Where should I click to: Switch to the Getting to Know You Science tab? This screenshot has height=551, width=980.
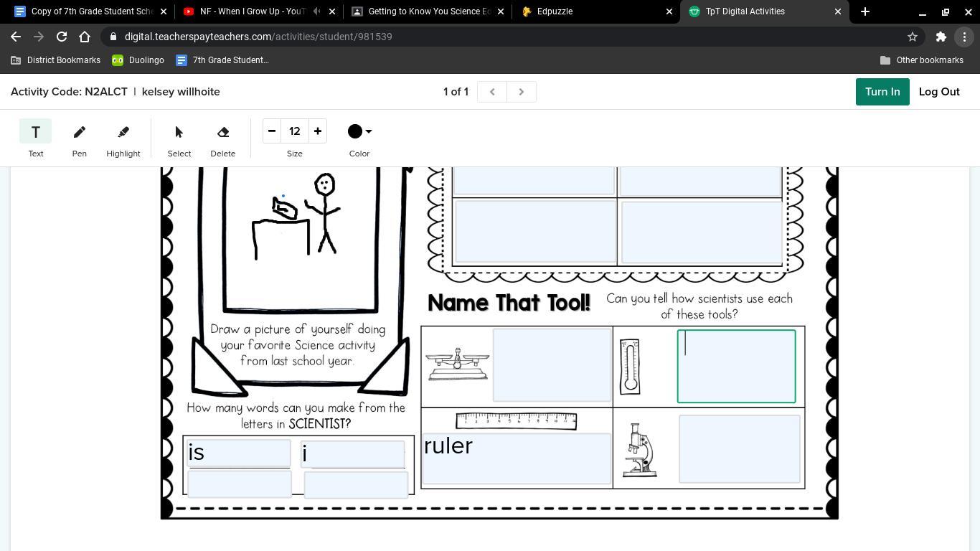pos(428,11)
